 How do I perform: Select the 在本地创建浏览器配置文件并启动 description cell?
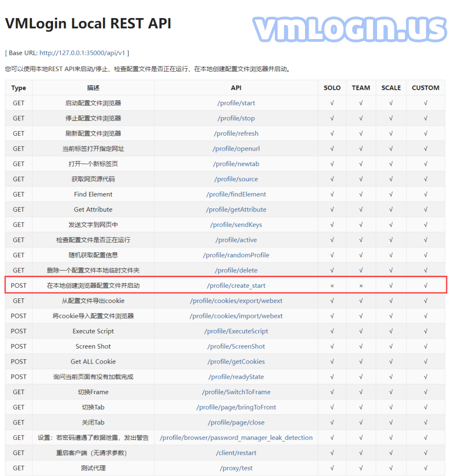[x=93, y=286]
